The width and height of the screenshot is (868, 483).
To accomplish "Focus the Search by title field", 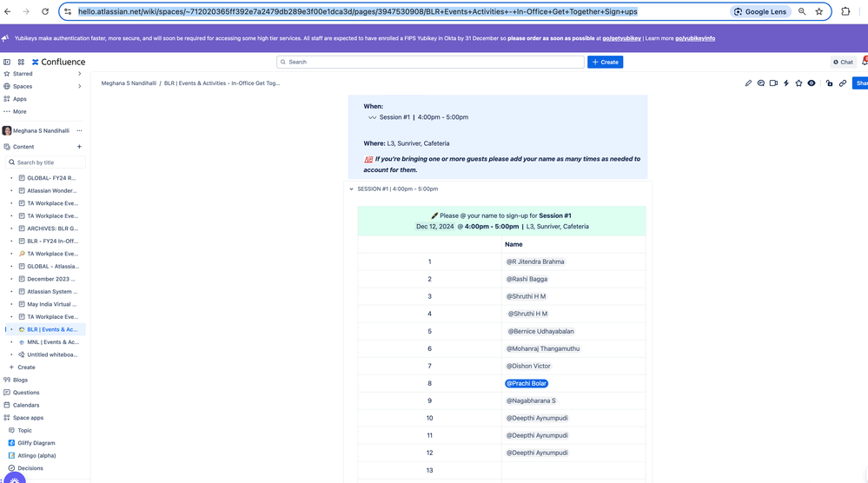I will click(45, 162).
